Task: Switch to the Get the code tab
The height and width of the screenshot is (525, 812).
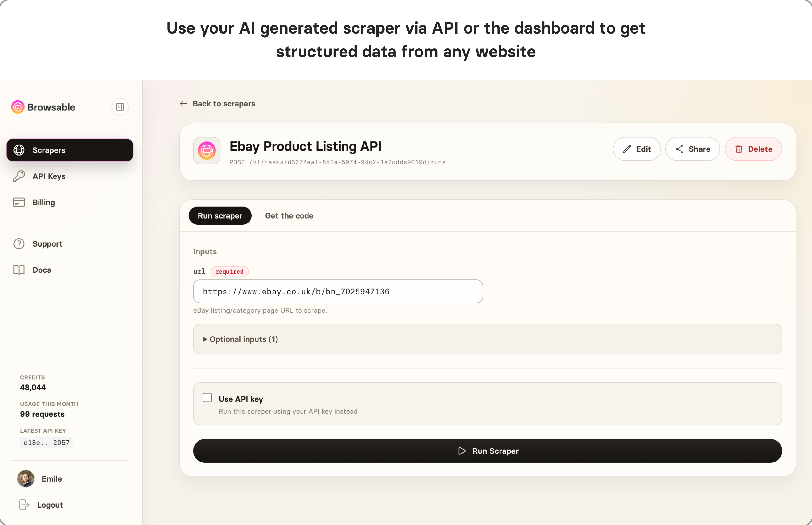Action: [x=289, y=216]
